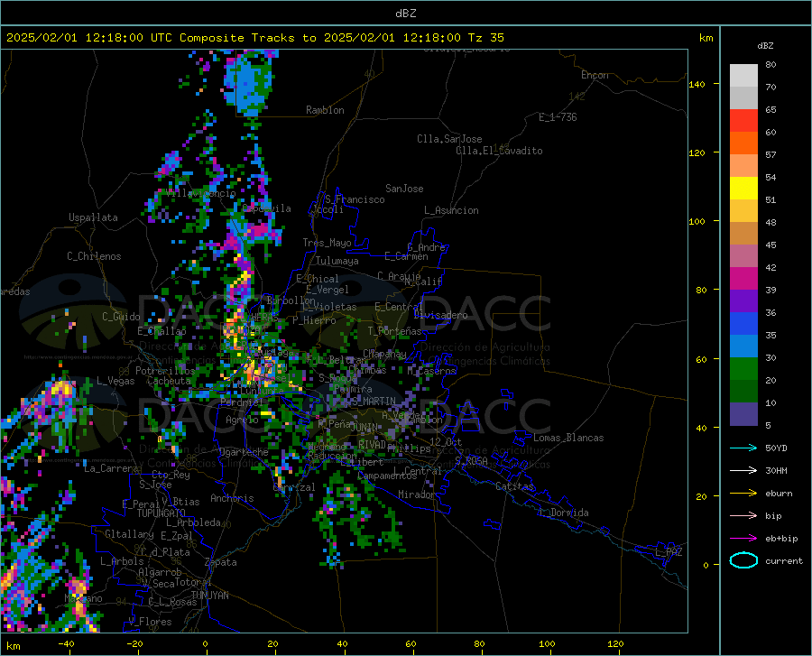
Task: Click the 'C_Chilenos' map label
Action: (94, 256)
